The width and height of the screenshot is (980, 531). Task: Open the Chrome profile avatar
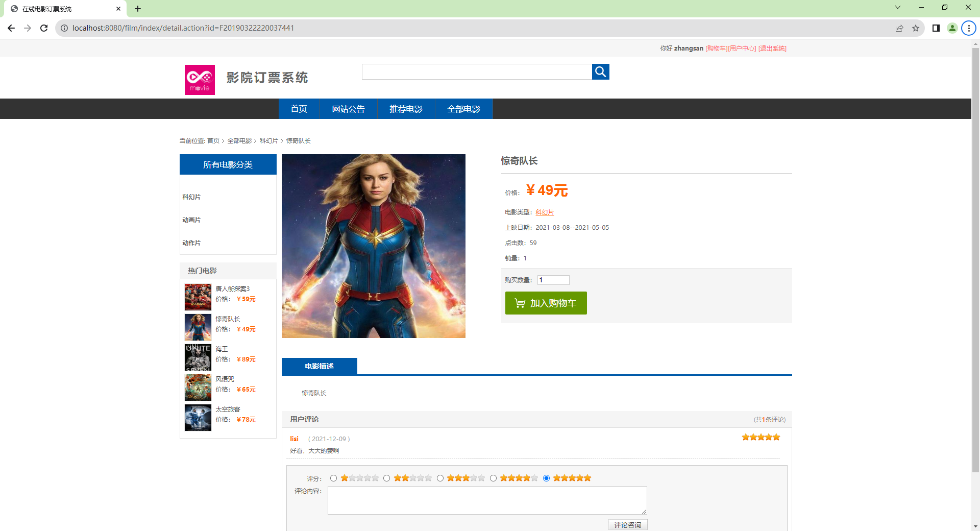[x=952, y=28]
